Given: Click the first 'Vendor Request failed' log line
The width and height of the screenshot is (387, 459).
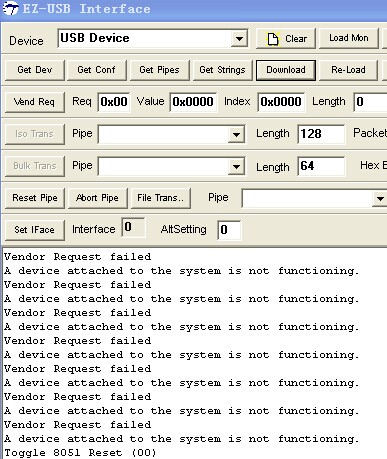Looking at the screenshot, I should [77, 257].
